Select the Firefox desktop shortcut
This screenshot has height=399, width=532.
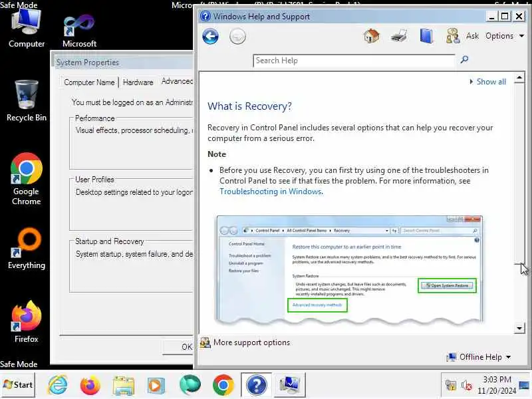(27, 322)
